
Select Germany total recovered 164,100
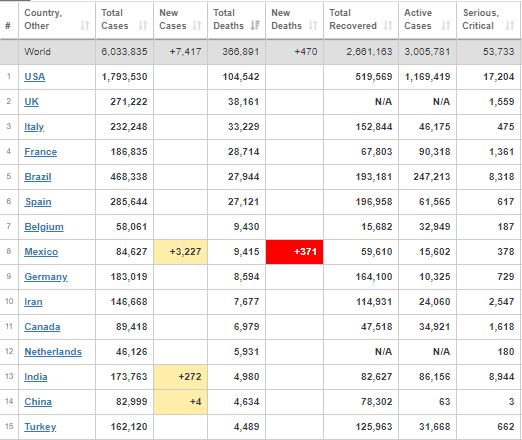pos(374,277)
